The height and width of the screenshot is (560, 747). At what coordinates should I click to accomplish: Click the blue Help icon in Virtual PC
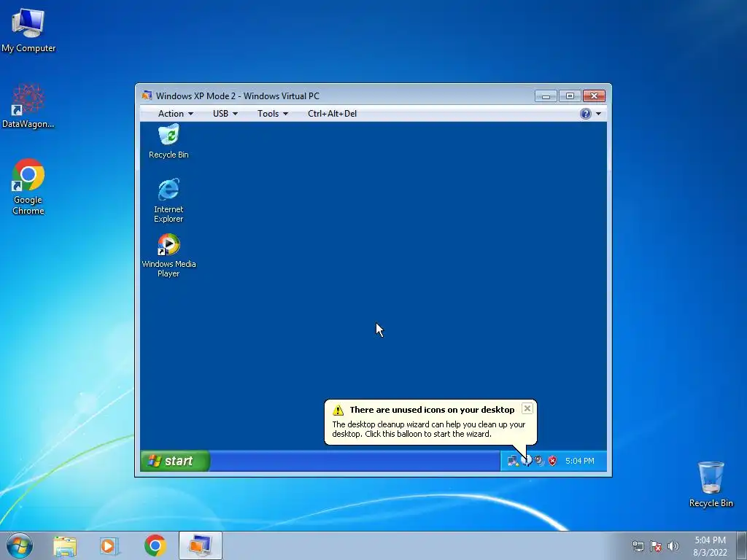[x=586, y=113]
